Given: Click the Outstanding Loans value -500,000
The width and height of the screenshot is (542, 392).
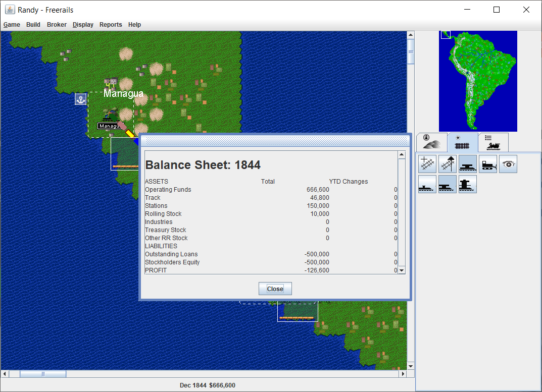Looking at the screenshot, I should pos(317,254).
